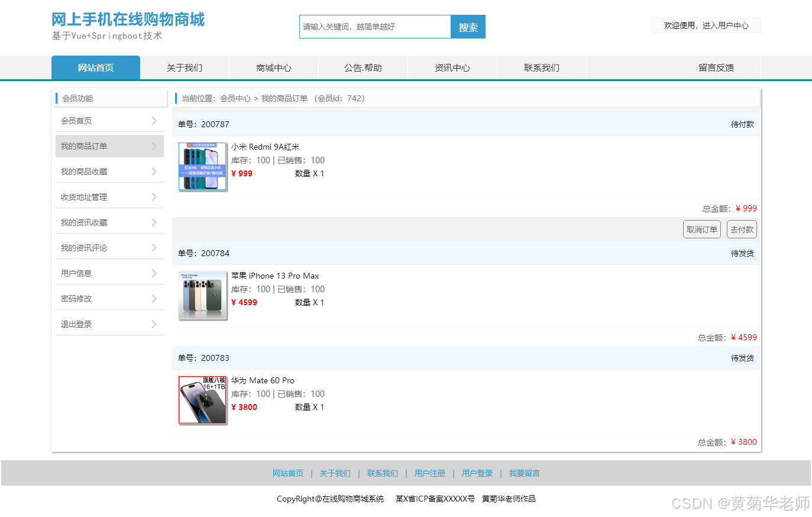Click the 待发货 status of order 200783
812x517 pixels.
(x=742, y=358)
